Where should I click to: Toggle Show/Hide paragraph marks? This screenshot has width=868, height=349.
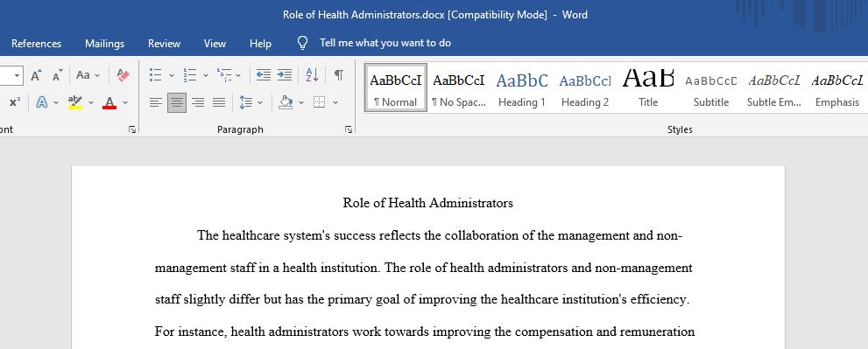tap(339, 75)
